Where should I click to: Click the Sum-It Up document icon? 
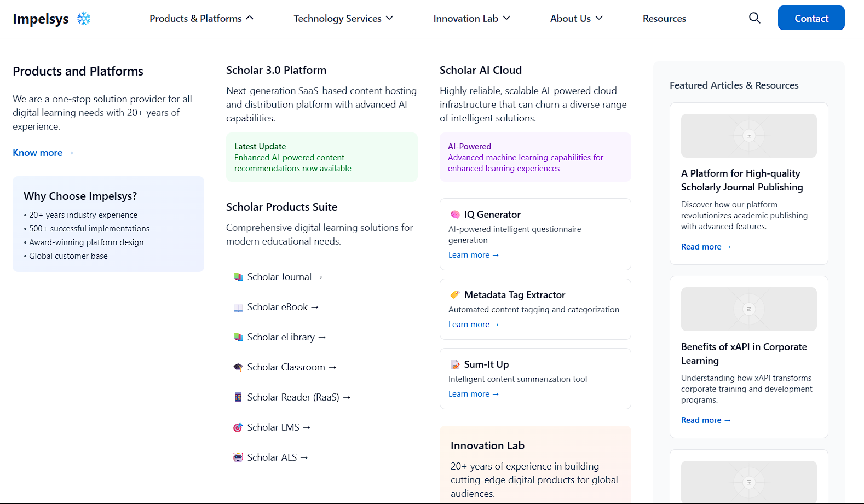click(455, 364)
